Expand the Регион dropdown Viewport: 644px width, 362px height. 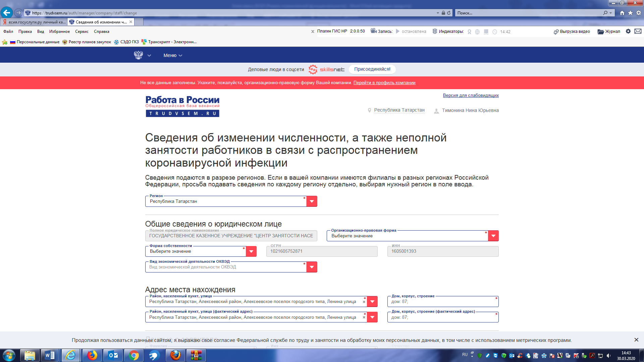312,201
